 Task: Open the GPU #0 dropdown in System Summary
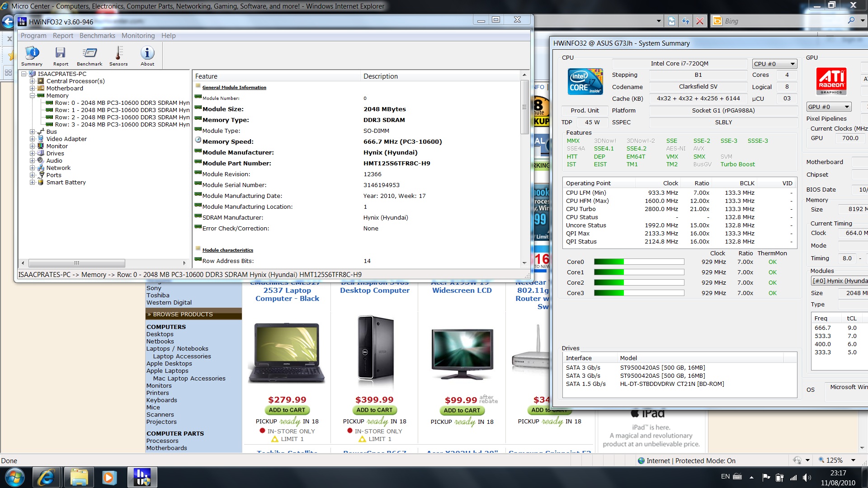click(x=829, y=107)
